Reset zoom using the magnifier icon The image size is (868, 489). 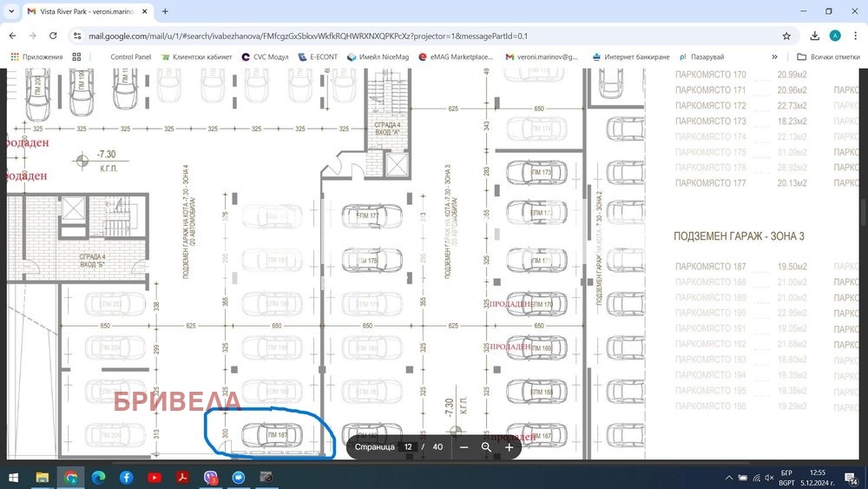click(x=486, y=446)
